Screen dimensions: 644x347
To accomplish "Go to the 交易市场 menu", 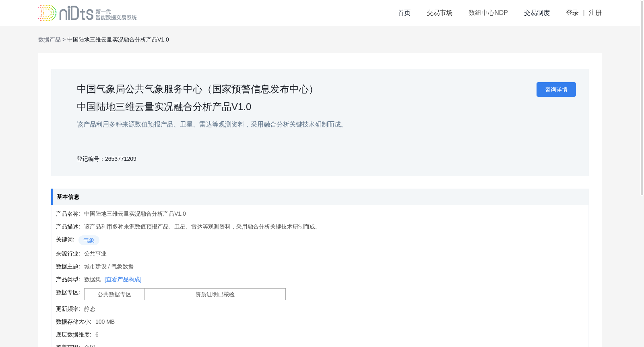I will point(440,13).
